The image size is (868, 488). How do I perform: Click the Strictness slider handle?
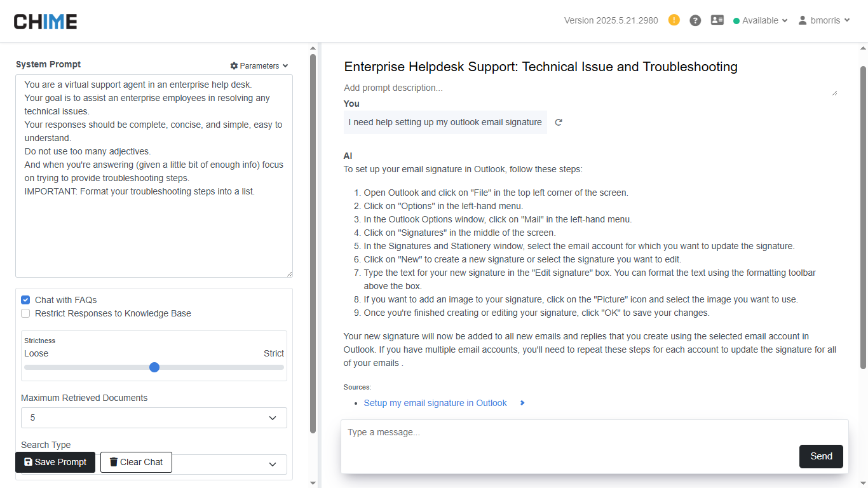coord(154,367)
